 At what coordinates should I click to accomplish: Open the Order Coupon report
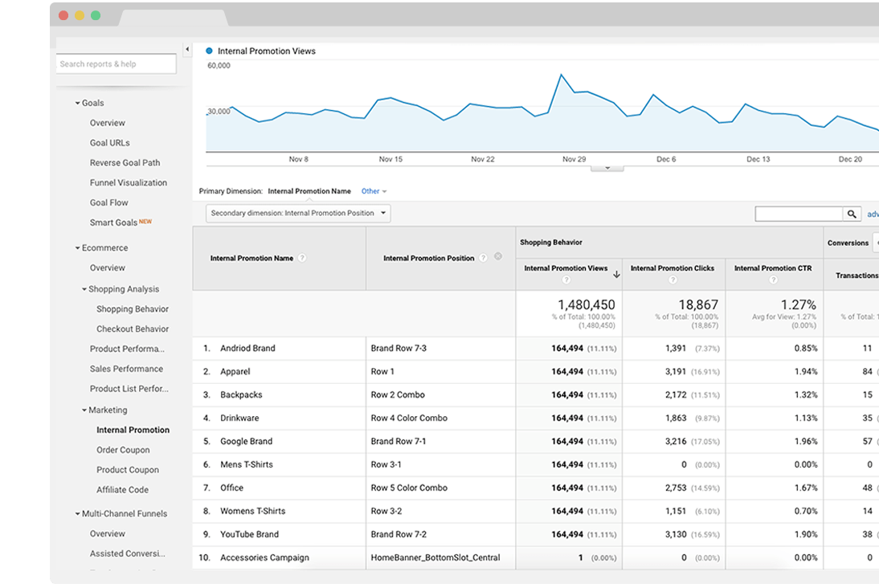(123, 450)
